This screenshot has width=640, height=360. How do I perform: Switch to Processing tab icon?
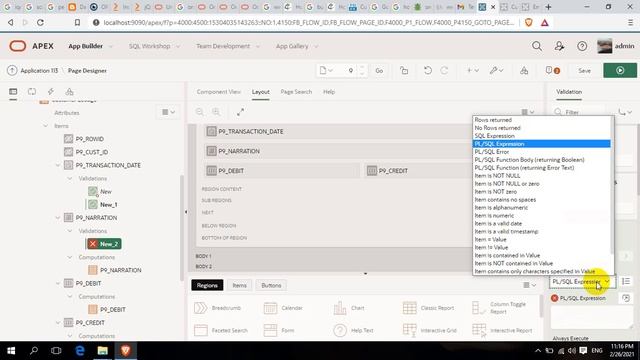(x=32, y=91)
